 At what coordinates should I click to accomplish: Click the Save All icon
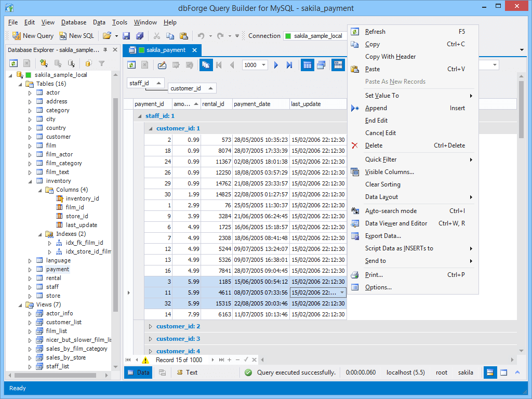[x=140, y=36]
